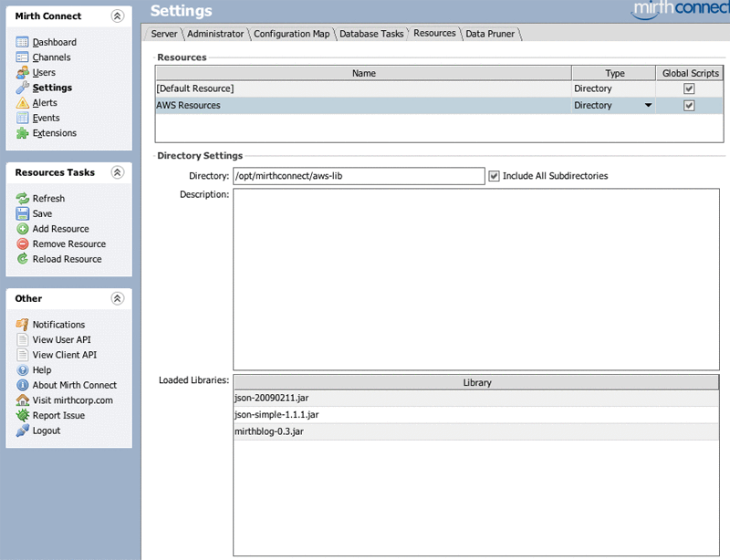Viewport: 730px width, 560px height.
Task: Click the Users icon
Action: coord(22,73)
